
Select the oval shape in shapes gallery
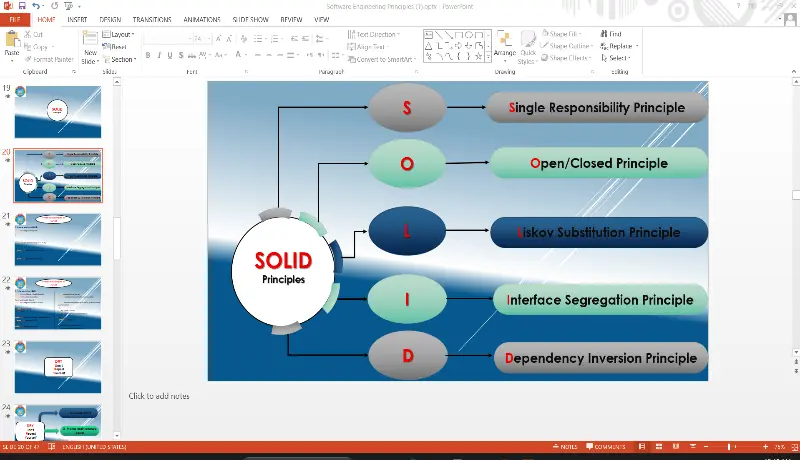[469, 35]
